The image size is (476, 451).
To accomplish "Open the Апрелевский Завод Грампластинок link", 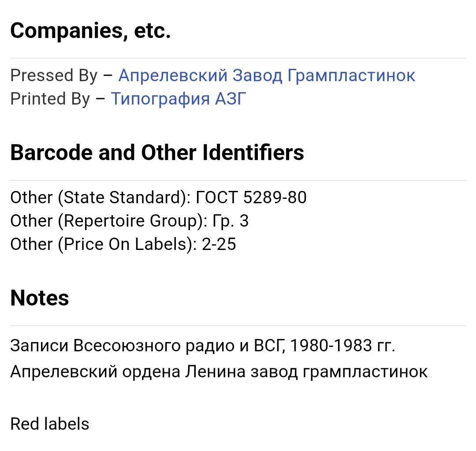I will pyautogui.click(x=266, y=75).
